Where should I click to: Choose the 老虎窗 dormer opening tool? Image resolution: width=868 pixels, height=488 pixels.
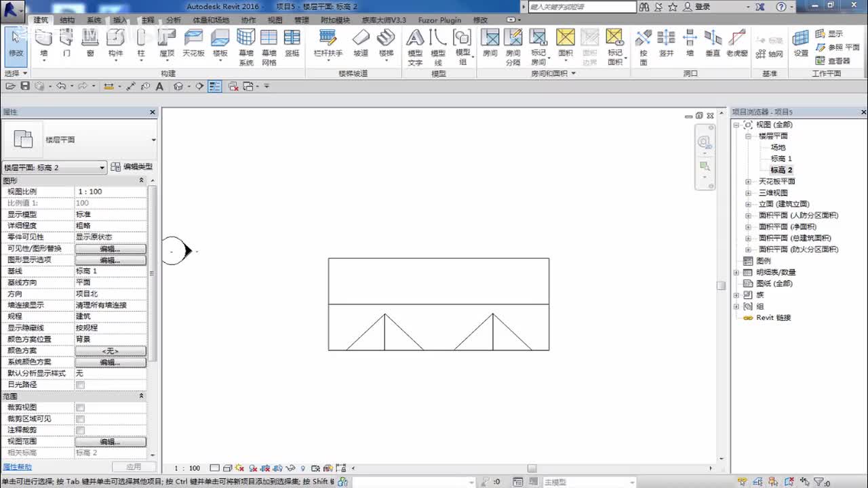pos(737,44)
